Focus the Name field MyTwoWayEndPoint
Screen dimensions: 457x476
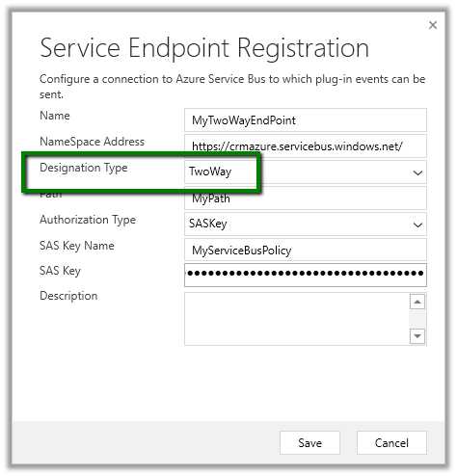click(306, 120)
